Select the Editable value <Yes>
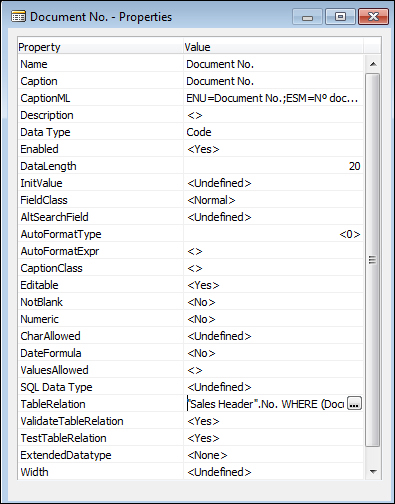The image size is (395, 504). [x=203, y=285]
